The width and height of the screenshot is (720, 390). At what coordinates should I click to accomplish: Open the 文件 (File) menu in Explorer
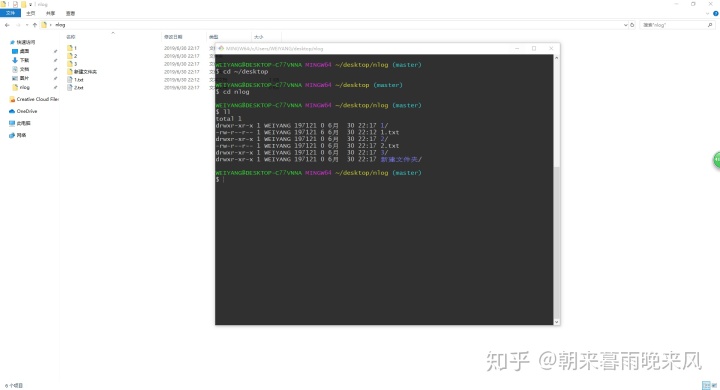(x=10, y=13)
